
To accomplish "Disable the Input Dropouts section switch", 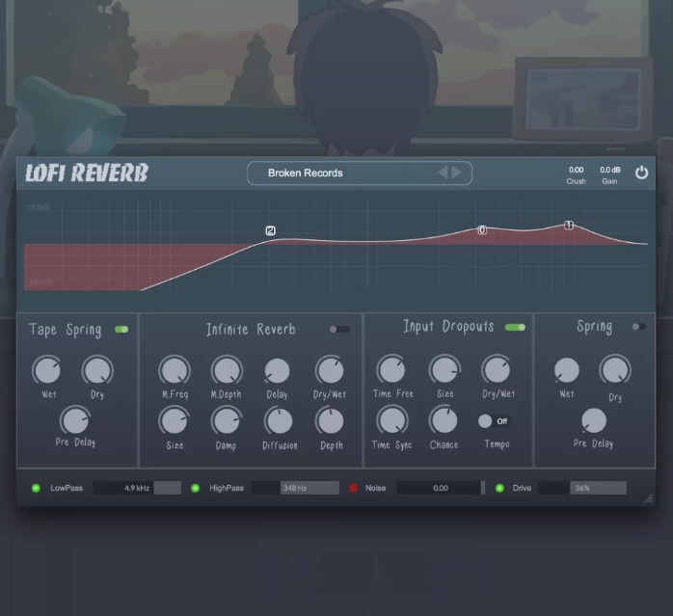I will pyautogui.click(x=515, y=327).
